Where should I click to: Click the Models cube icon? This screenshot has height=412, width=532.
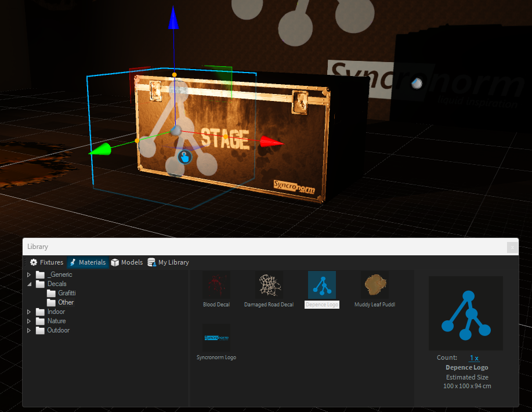[115, 262]
